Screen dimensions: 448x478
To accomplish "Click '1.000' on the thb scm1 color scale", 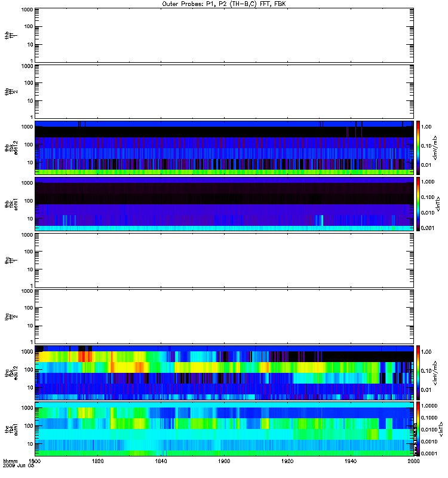I will click(x=428, y=182).
